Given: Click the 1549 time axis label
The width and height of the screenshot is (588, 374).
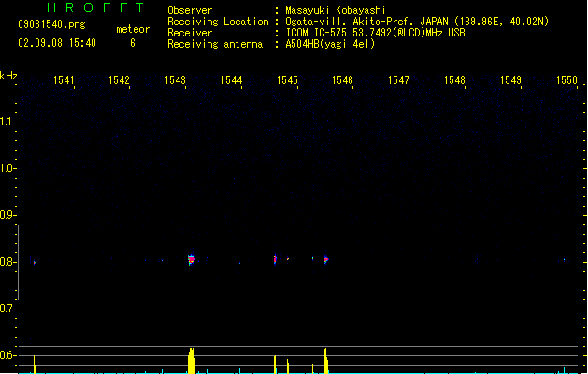Looking at the screenshot, I should (510, 80).
